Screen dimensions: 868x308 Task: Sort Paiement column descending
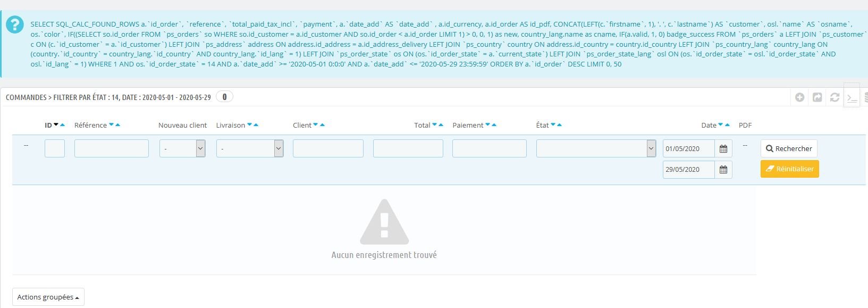(x=488, y=124)
